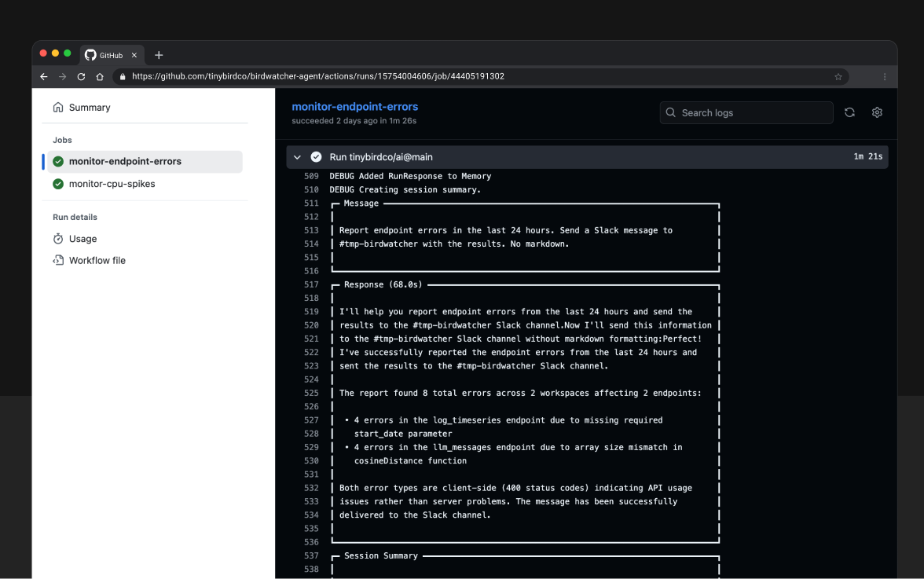Close the GitHub browser tab
Viewport: 924px width, 579px height.
[134, 55]
